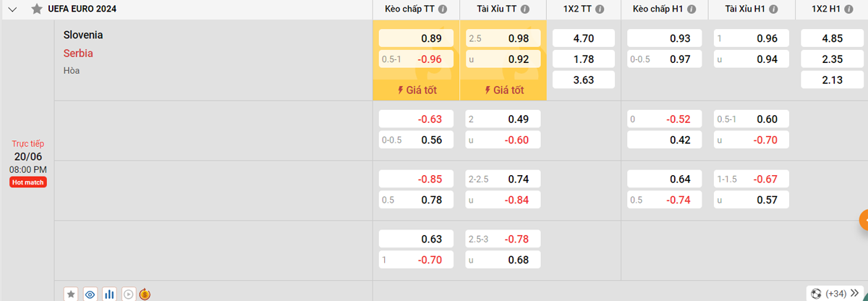Click info icon next to Tài Xỉu H1

point(774,9)
